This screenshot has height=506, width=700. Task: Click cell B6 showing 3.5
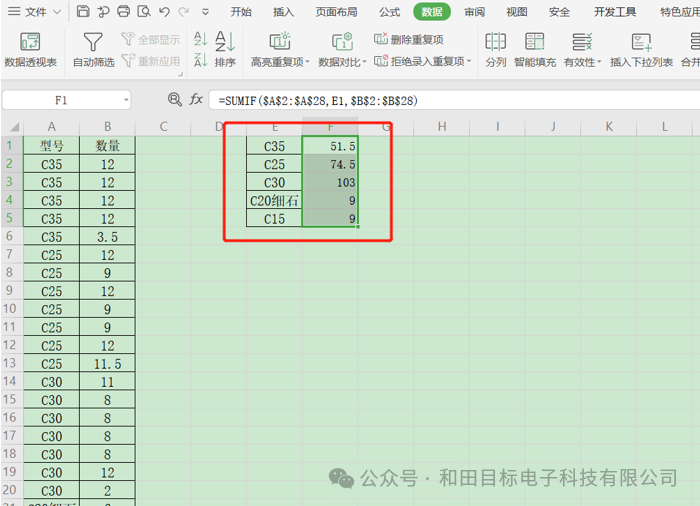click(107, 237)
